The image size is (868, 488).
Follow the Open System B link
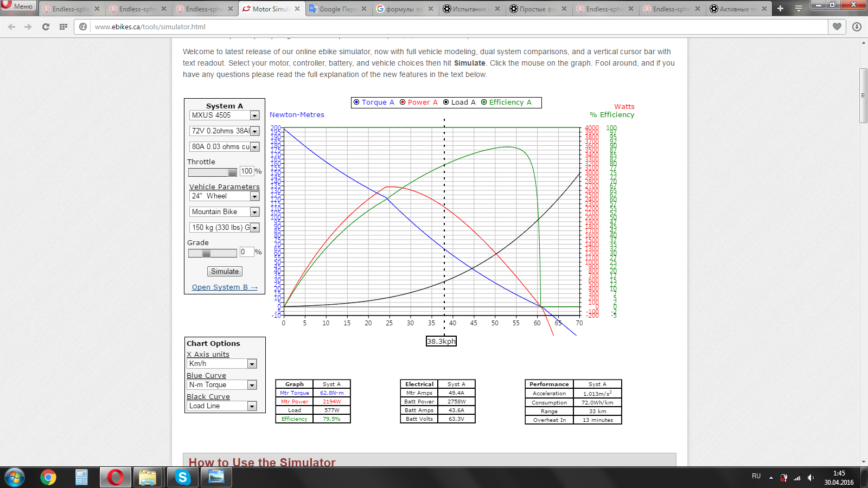click(x=225, y=287)
